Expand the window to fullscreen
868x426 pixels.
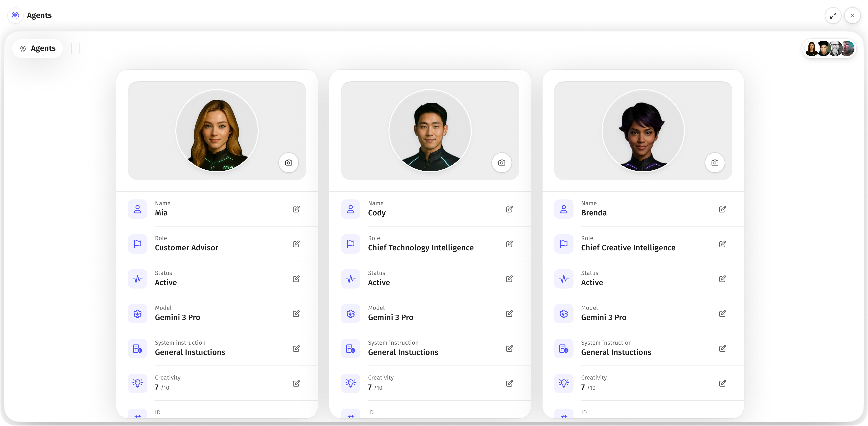[x=833, y=15]
